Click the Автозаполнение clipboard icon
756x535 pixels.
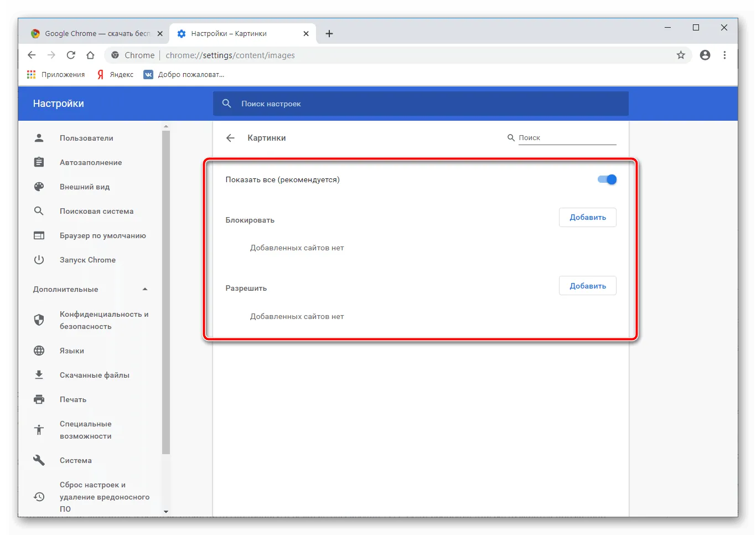tap(39, 162)
